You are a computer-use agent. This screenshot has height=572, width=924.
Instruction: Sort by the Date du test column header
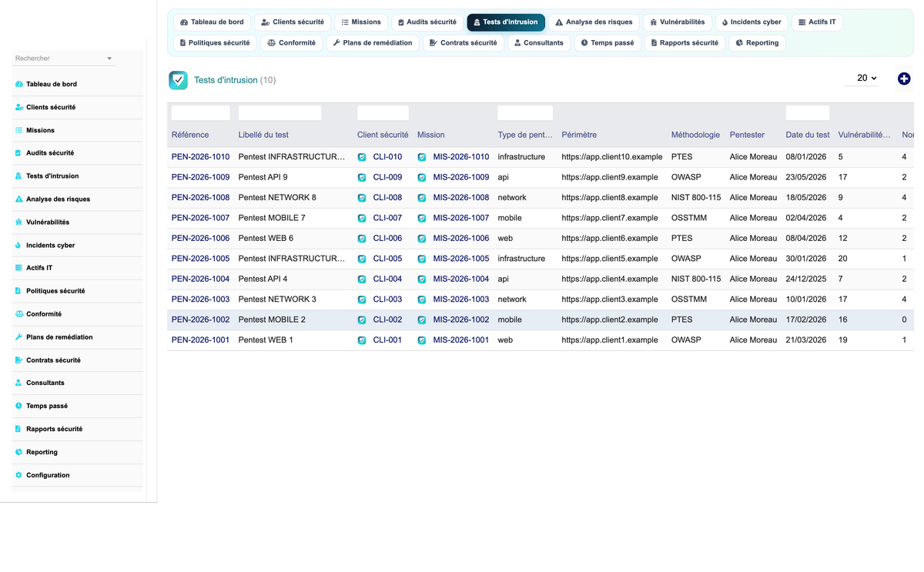(x=808, y=135)
